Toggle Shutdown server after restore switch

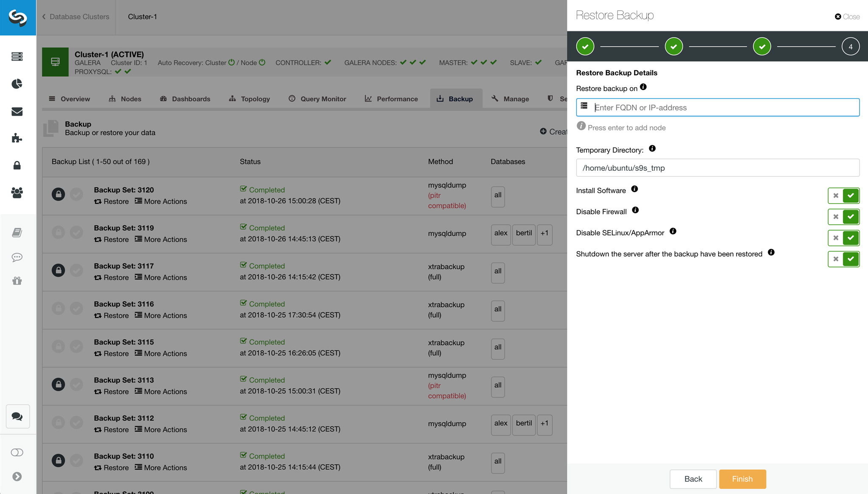click(x=843, y=259)
